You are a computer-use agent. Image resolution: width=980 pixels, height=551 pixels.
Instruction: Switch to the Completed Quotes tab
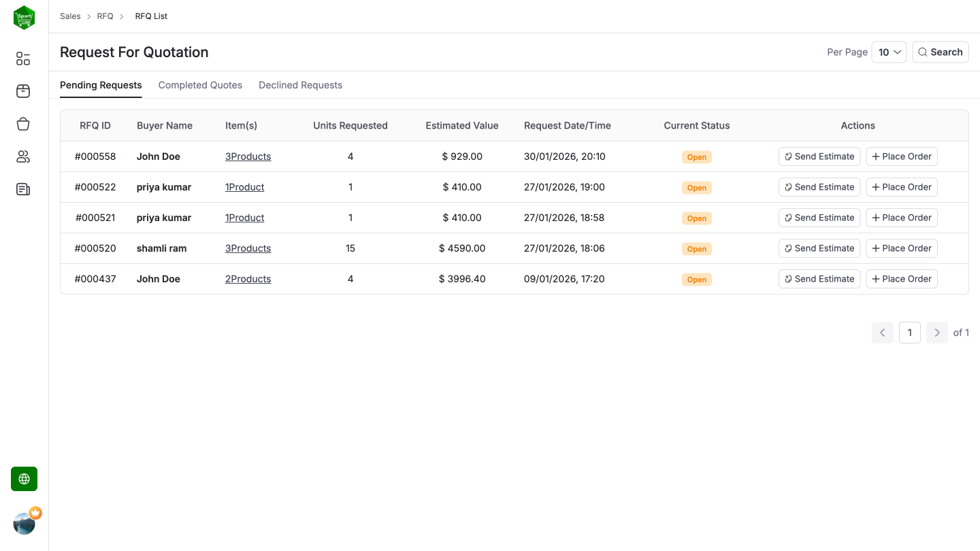(x=200, y=85)
